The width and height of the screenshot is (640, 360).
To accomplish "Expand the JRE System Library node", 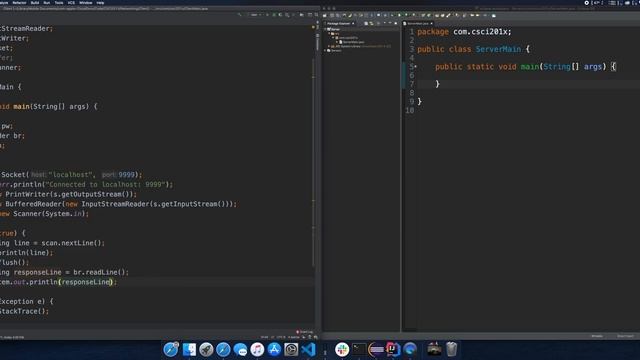I will [x=329, y=46].
